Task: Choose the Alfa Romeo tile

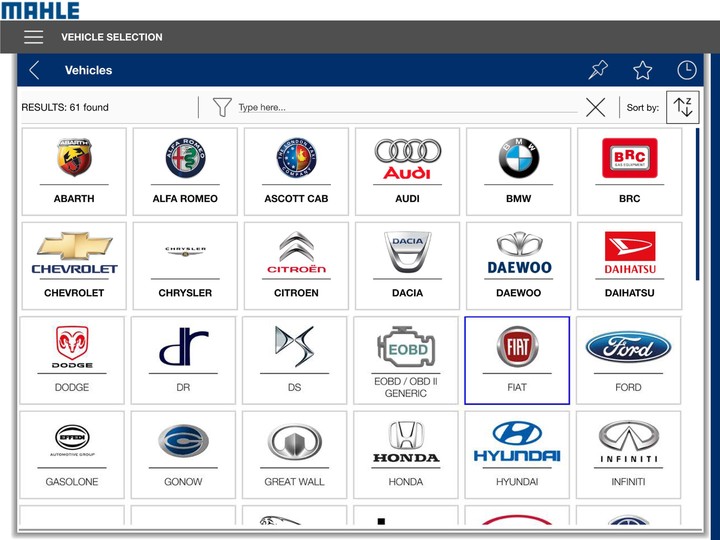Action: 185,171
